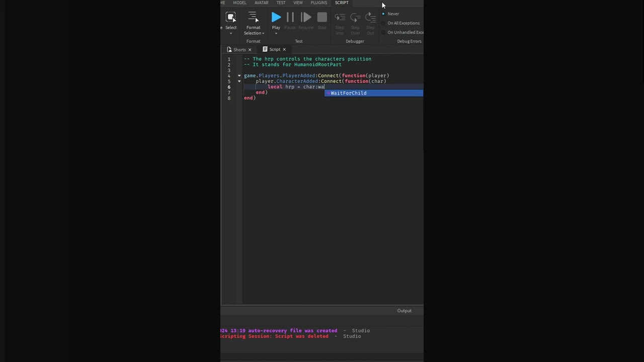Open the Format Selection dropdown arrow
Image resolution: width=644 pixels, height=362 pixels.
[x=263, y=33]
